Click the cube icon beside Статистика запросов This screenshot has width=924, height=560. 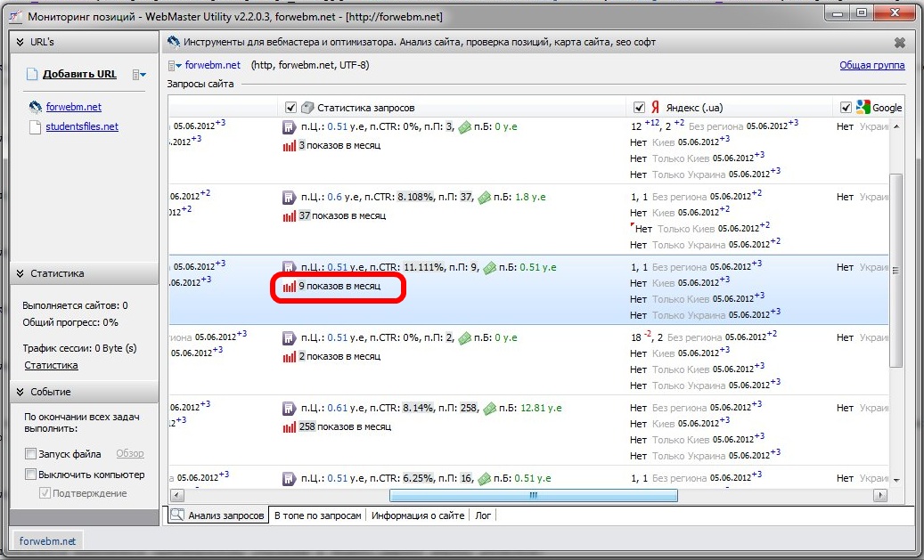[x=307, y=107]
